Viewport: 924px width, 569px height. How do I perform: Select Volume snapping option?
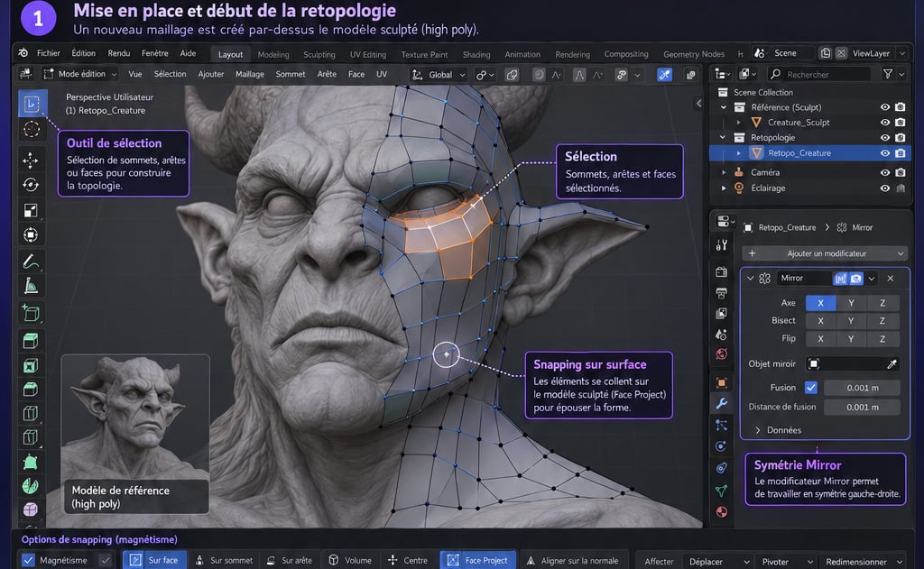click(x=350, y=560)
